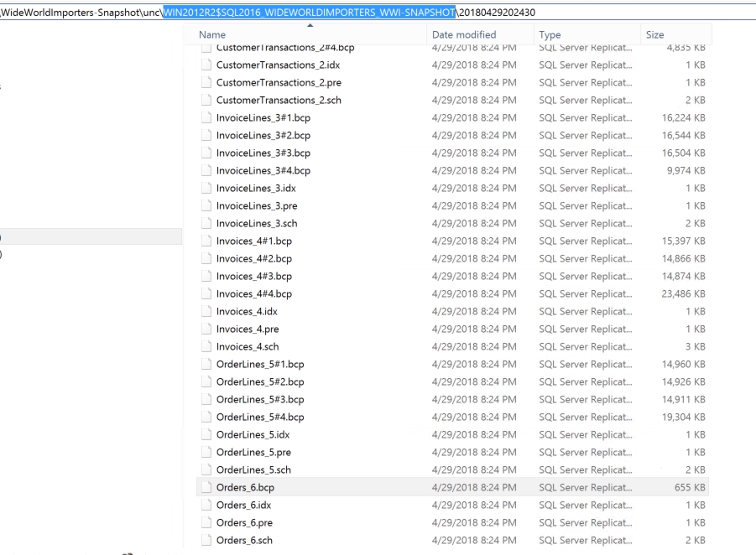Click the file icon beside CustomerTransactions_2.sch
The width and height of the screenshot is (756, 555).
(206, 101)
